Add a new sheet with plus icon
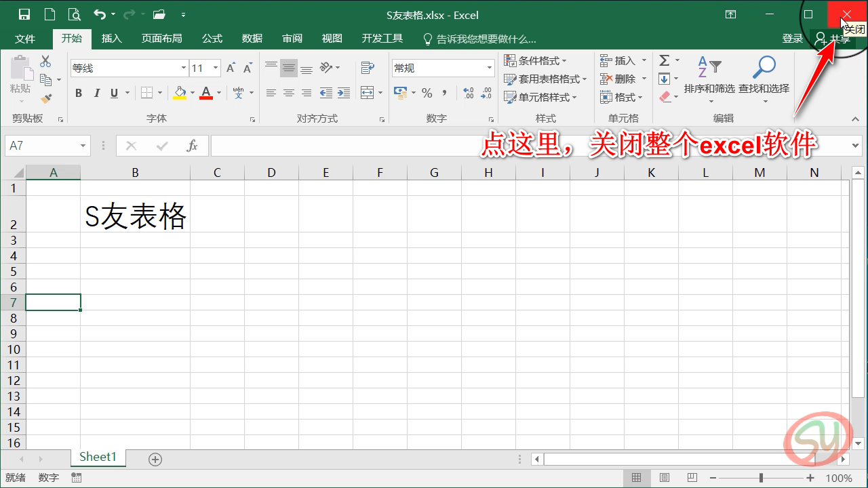This screenshot has width=868, height=488. [155, 460]
